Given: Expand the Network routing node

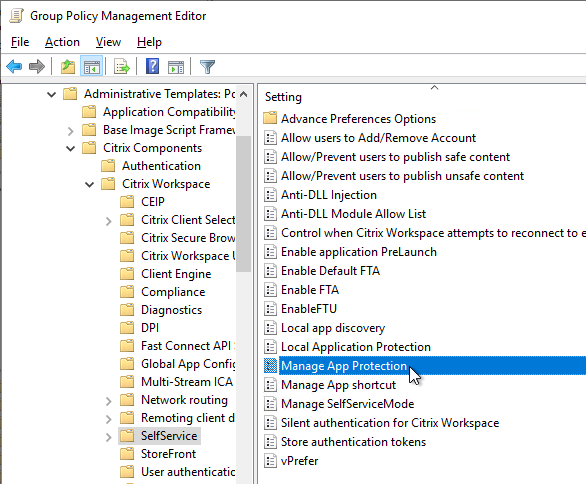Looking at the screenshot, I should [109, 401].
